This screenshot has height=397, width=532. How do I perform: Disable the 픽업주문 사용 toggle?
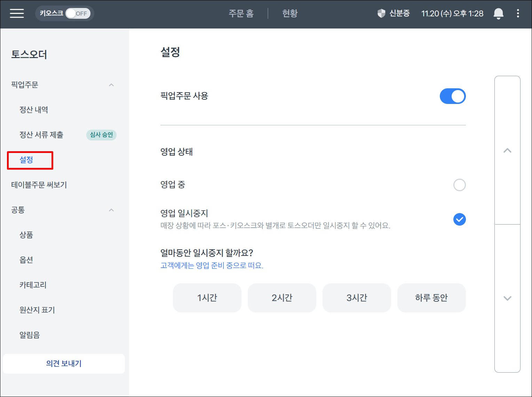click(x=452, y=96)
